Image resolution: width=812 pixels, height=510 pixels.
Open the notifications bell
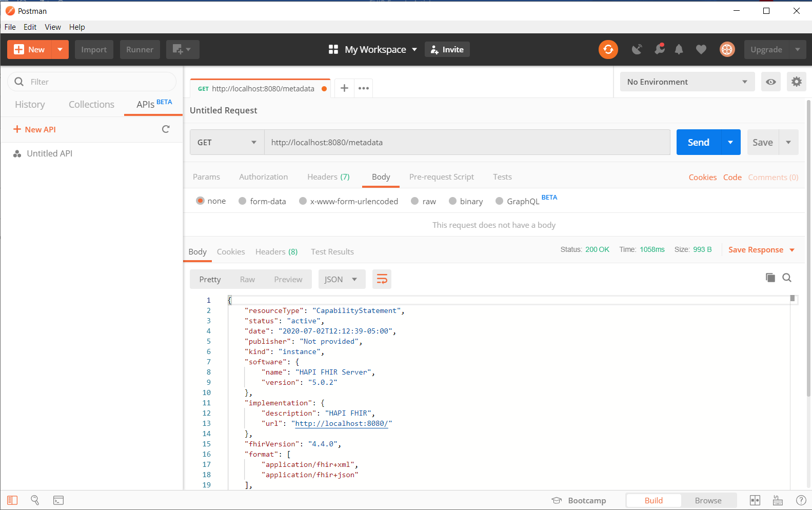[679, 49]
